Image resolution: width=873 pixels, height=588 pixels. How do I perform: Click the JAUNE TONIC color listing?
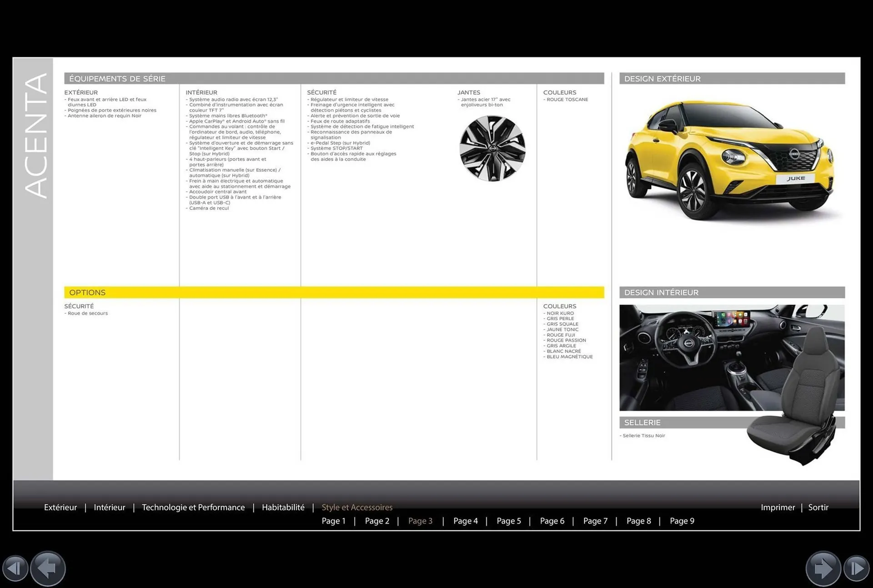click(562, 329)
